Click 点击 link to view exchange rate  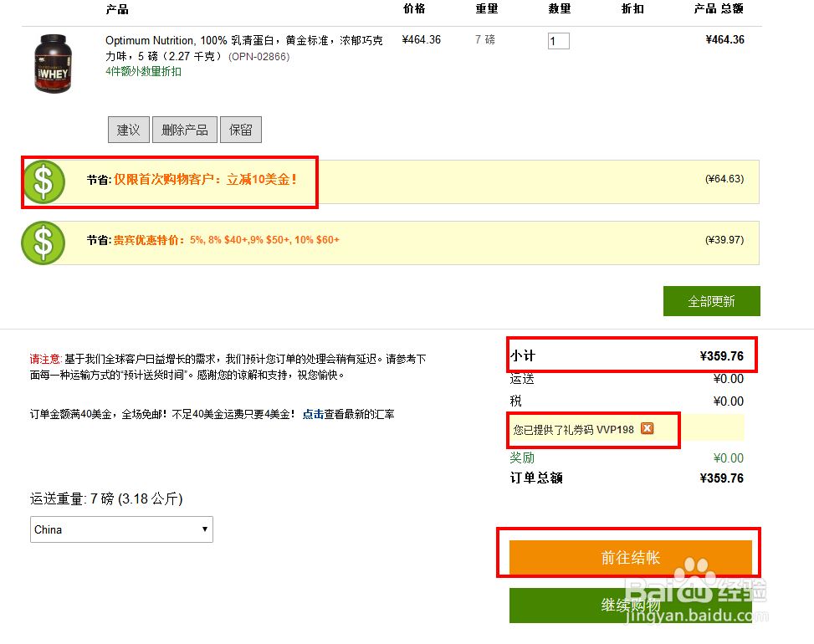[x=313, y=414]
